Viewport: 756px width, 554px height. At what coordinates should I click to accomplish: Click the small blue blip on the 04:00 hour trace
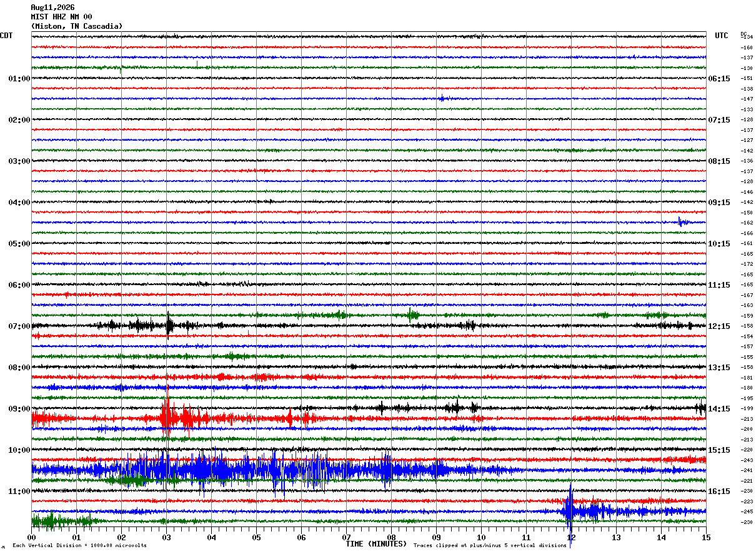tap(683, 221)
